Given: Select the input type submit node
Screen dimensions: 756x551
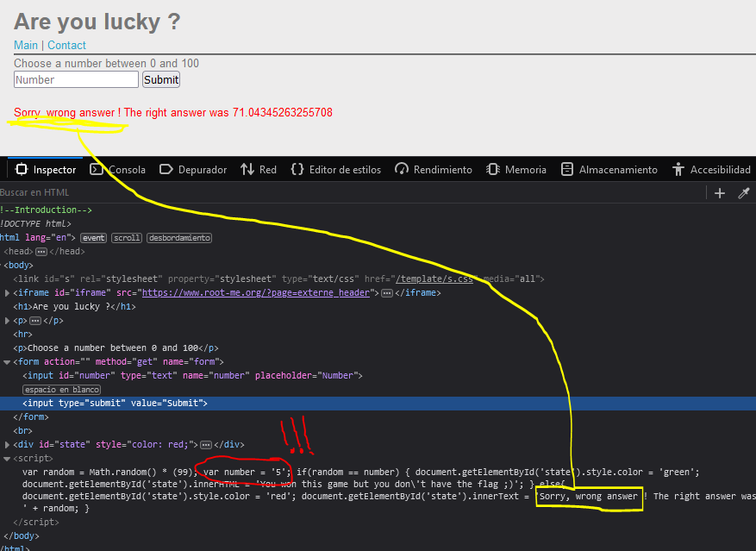Looking at the screenshot, I should tap(115, 403).
